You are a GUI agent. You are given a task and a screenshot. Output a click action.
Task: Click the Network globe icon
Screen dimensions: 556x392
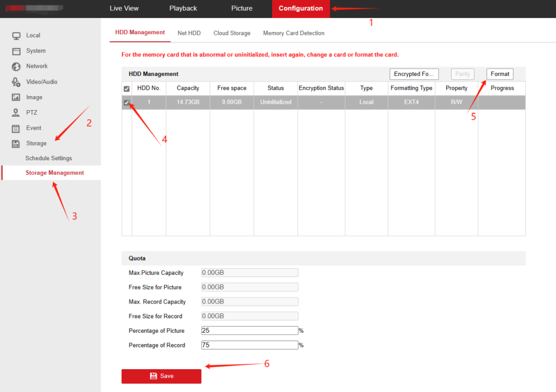click(x=16, y=66)
